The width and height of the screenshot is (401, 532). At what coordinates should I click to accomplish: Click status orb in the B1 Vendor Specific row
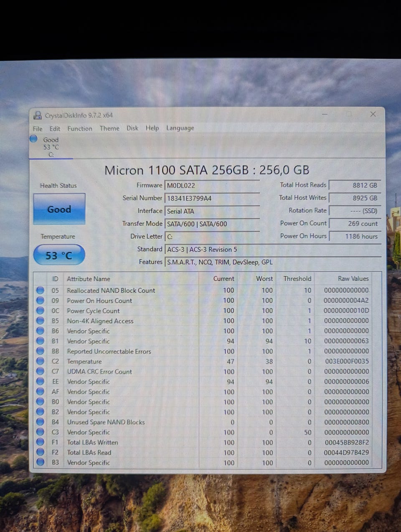pos(40,340)
